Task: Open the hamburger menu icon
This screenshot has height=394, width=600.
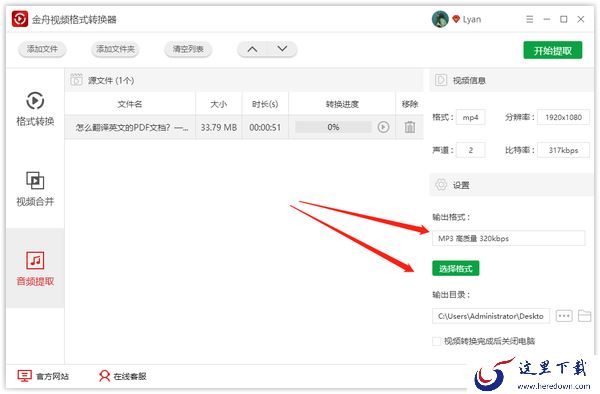Action: click(x=530, y=19)
